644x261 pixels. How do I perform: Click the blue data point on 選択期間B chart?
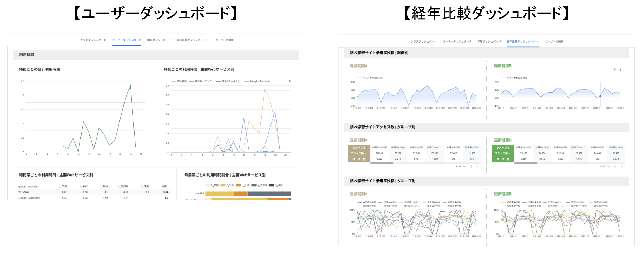pyautogui.click(x=600, y=96)
